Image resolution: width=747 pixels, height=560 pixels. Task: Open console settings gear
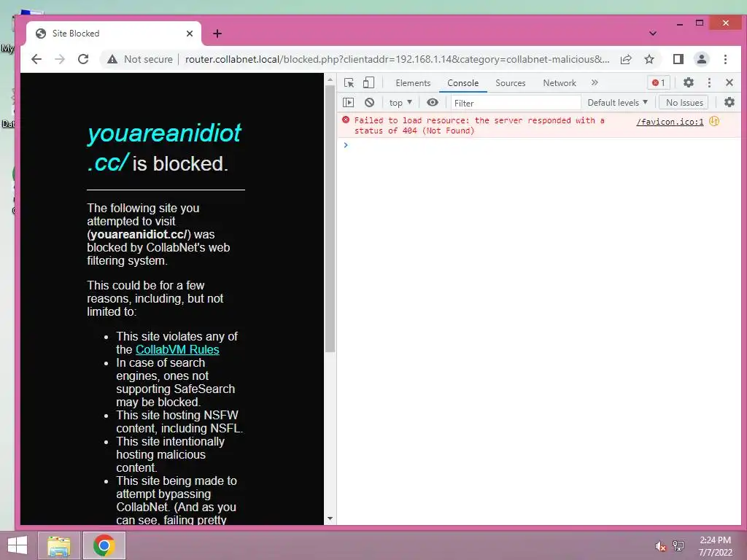(729, 102)
